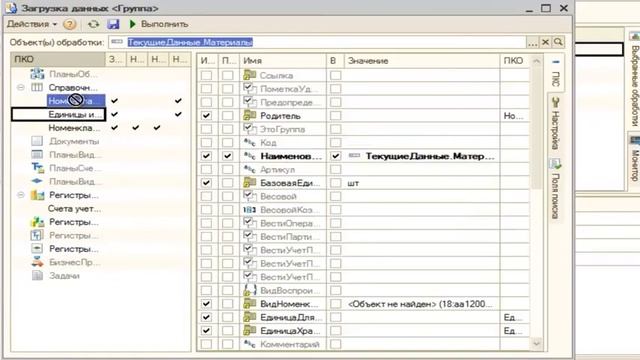The width and height of the screenshot is (640, 360).
Task: Clear the object field with X button
Action: pyautogui.click(x=545, y=42)
